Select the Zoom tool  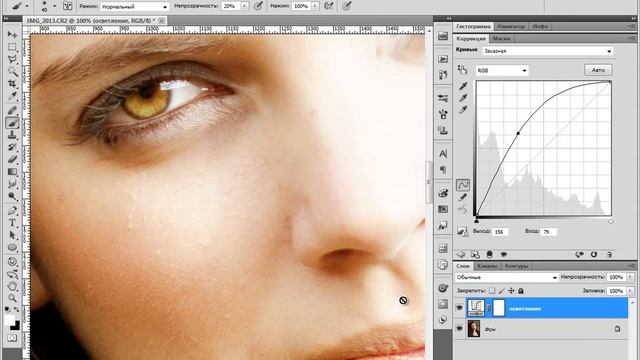tap(12, 298)
